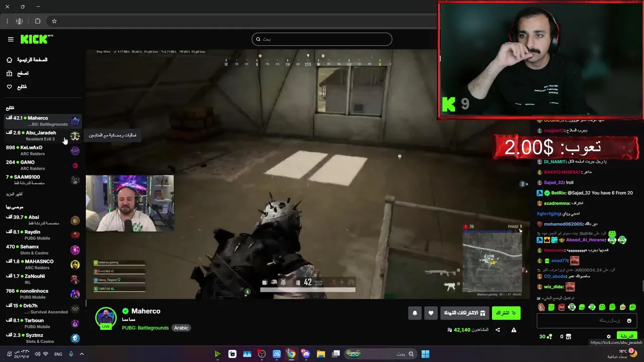Screen dimensions: 644x362
Task: Open the Chrome three-dot menu
Action: coord(7,21)
